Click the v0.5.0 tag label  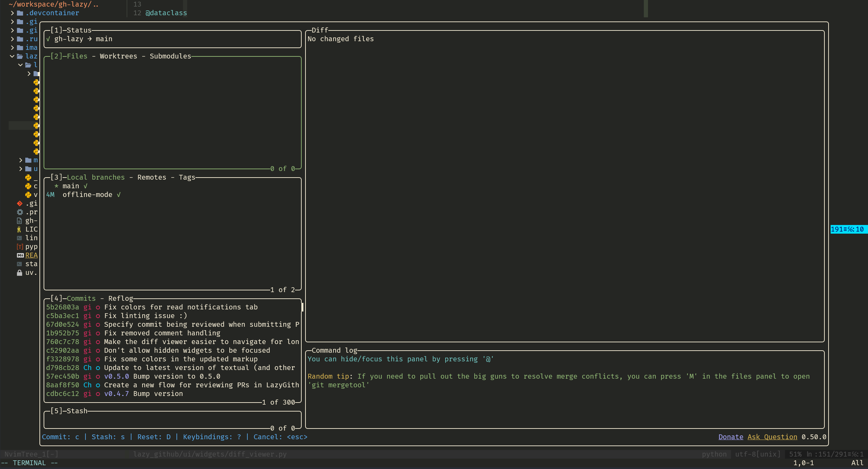(x=116, y=377)
